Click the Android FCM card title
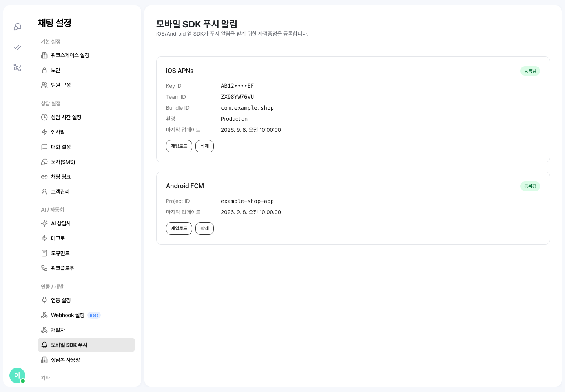This screenshot has width=565, height=392. tap(185, 186)
